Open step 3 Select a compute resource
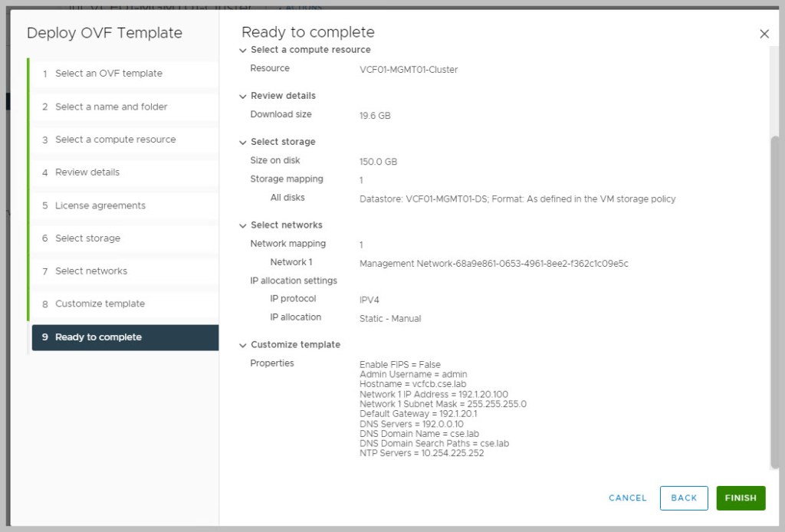This screenshot has height=532, width=785. click(x=115, y=140)
